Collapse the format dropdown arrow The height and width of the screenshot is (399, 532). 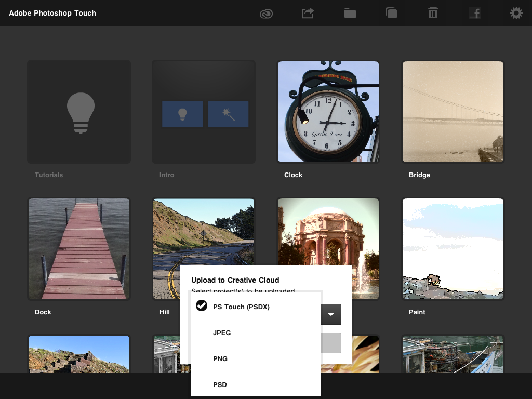(331, 314)
